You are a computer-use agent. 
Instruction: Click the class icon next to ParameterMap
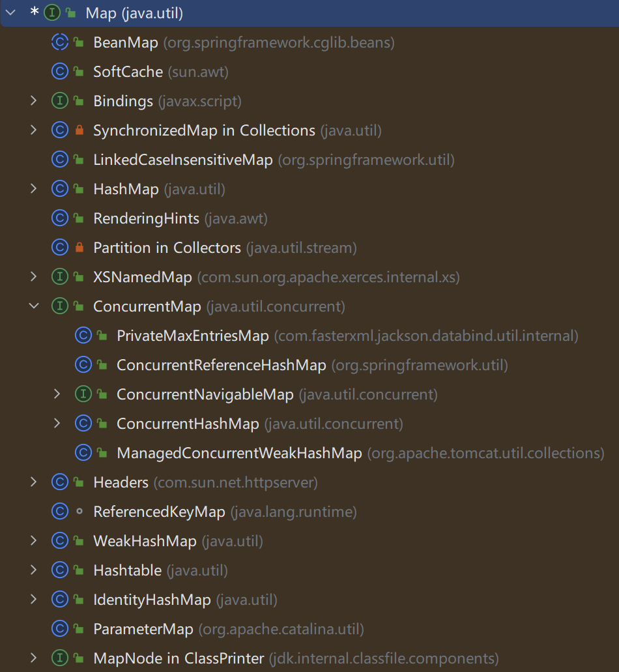point(59,628)
